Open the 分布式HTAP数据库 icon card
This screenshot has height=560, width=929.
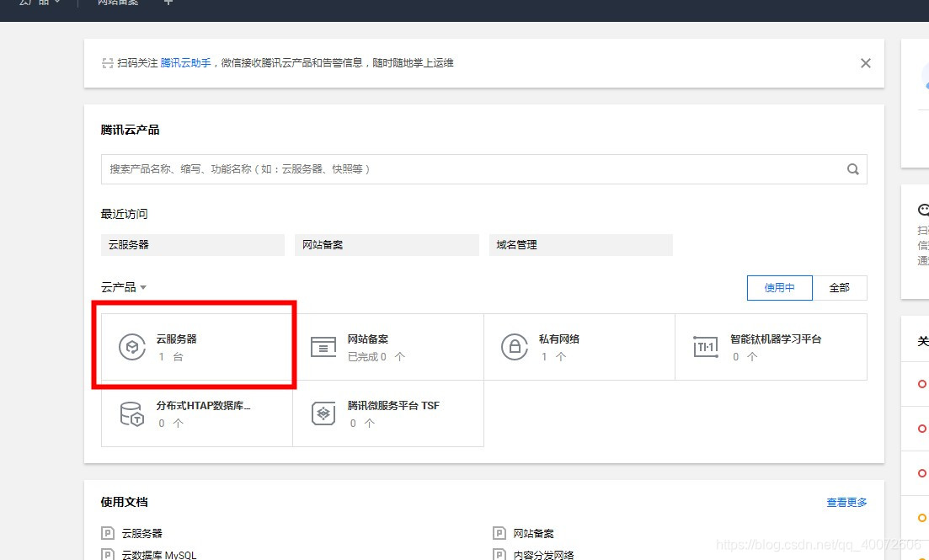pyautogui.click(x=131, y=413)
